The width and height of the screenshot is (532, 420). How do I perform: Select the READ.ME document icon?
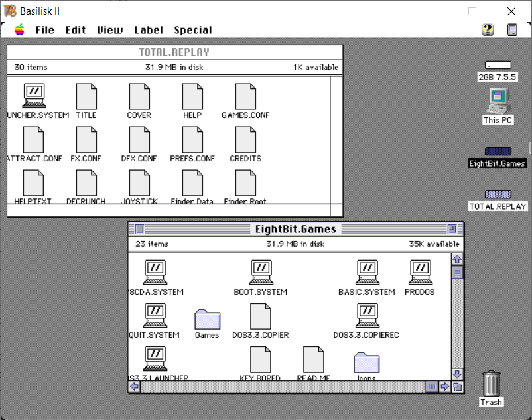tap(313, 359)
